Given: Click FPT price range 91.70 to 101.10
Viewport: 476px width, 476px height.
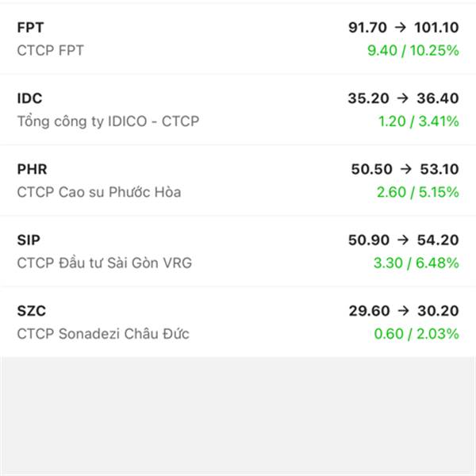Looking at the screenshot, I should pyautogui.click(x=404, y=27).
